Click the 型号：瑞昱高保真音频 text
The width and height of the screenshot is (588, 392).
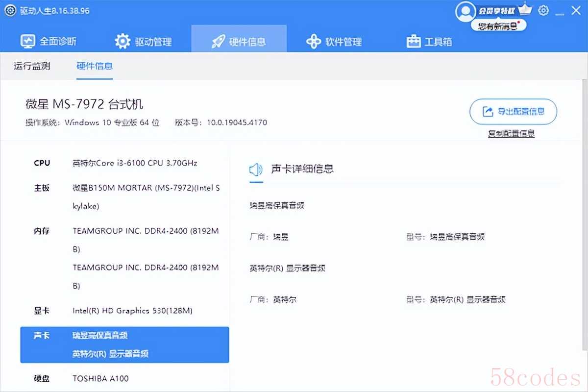click(x=445, y=237)
